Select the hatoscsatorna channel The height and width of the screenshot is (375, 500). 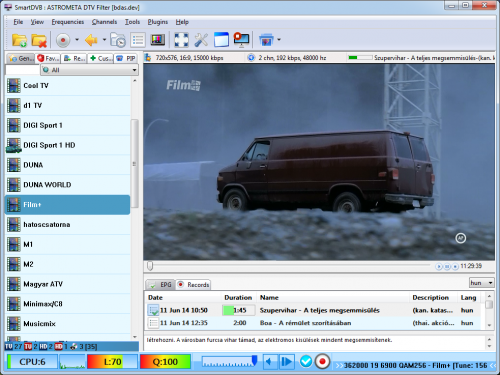point(68,224)
